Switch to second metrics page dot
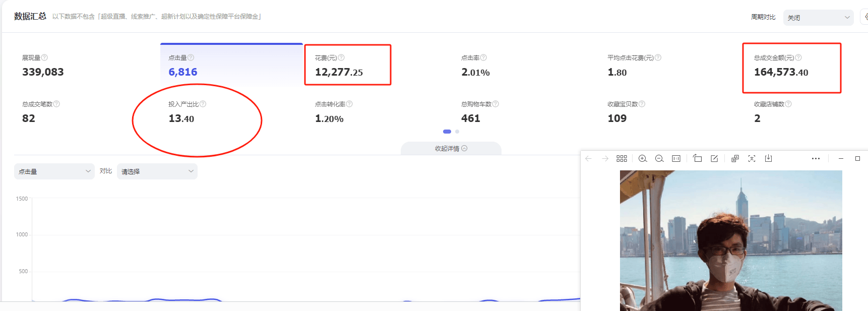The image size is (868, 311). point(457,132)
